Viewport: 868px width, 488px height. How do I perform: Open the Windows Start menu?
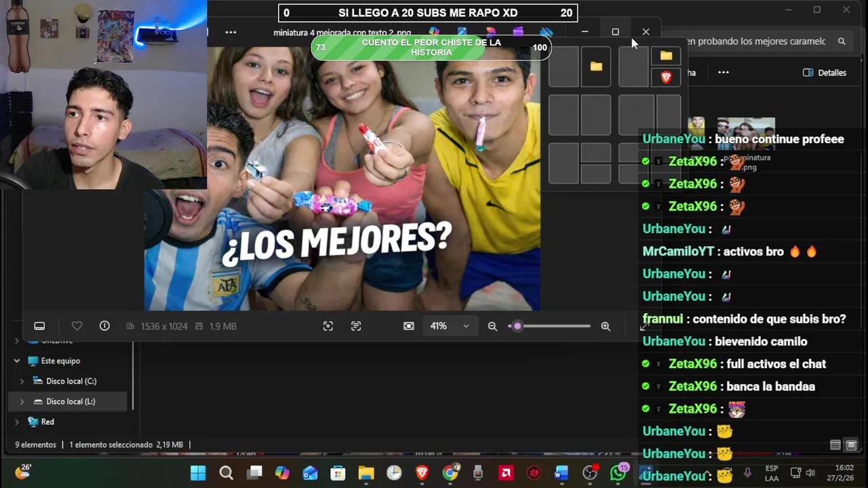(198, 473)
